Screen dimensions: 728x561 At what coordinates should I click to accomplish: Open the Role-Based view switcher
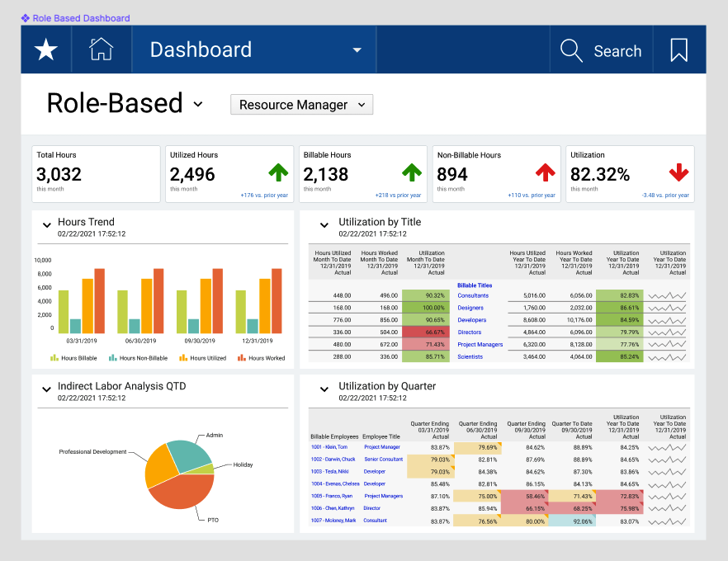(198, 104)
